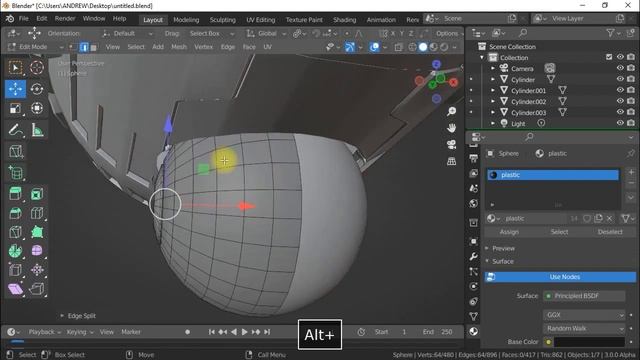This screenshot has height=360, width=640.
Task: Select the Select Box tool icon
Action: pyautogui.click(x=15, y=67)
